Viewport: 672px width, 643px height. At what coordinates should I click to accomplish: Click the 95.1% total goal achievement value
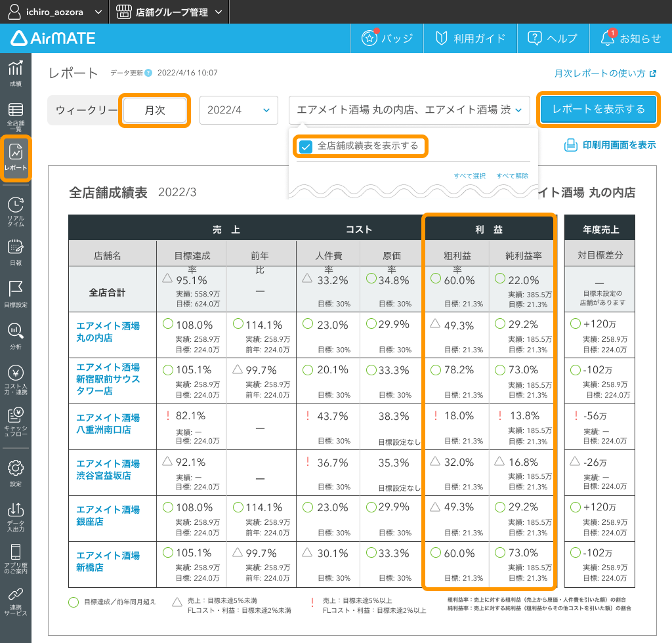192,280
